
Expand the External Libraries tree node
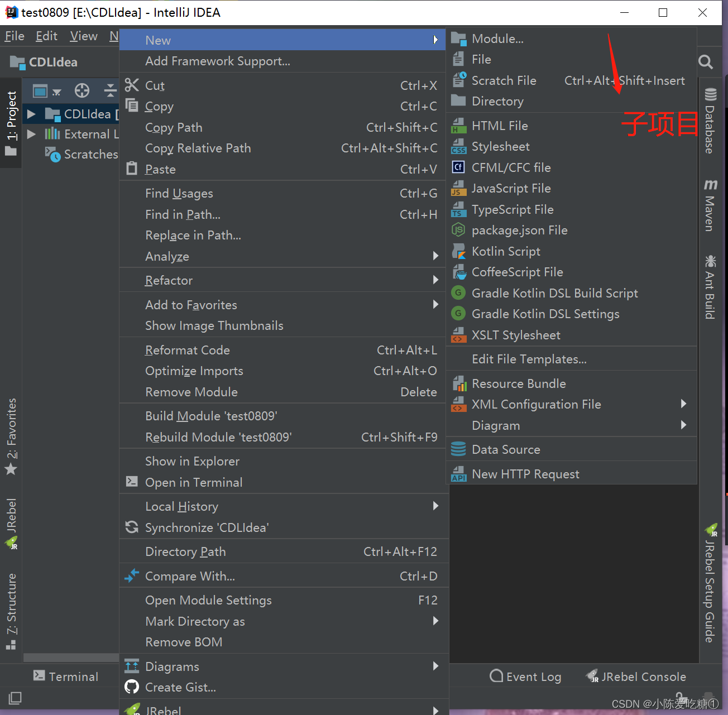[32, 134]
